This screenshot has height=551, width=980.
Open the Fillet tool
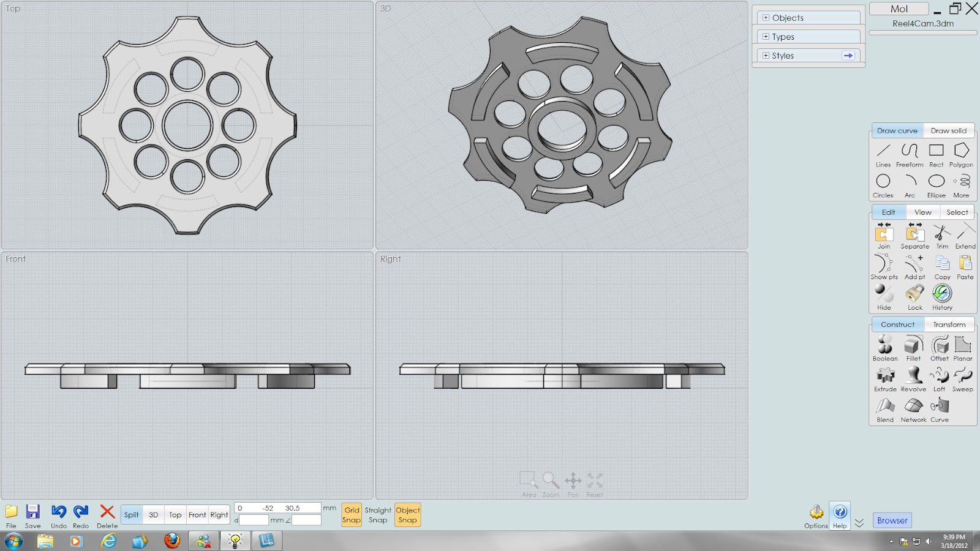913,348
